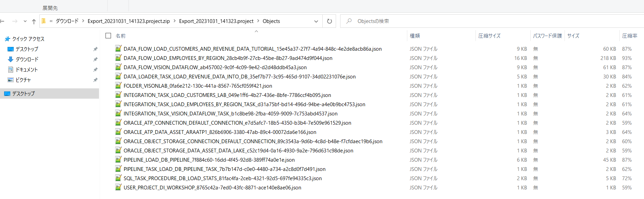The height and width of the screenshot is (199, 644).
Task: Sort by パスワード保護 column header
Action: (x=547, y=36)
